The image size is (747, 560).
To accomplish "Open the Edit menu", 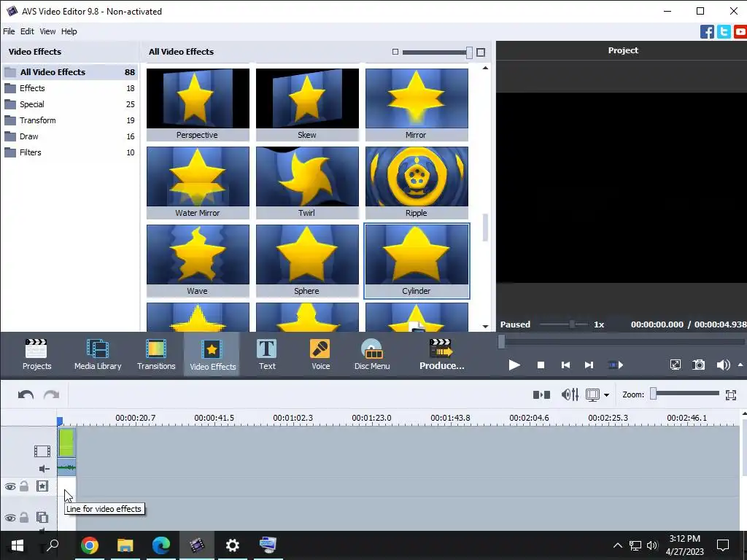I will click(x=27, y=31).
